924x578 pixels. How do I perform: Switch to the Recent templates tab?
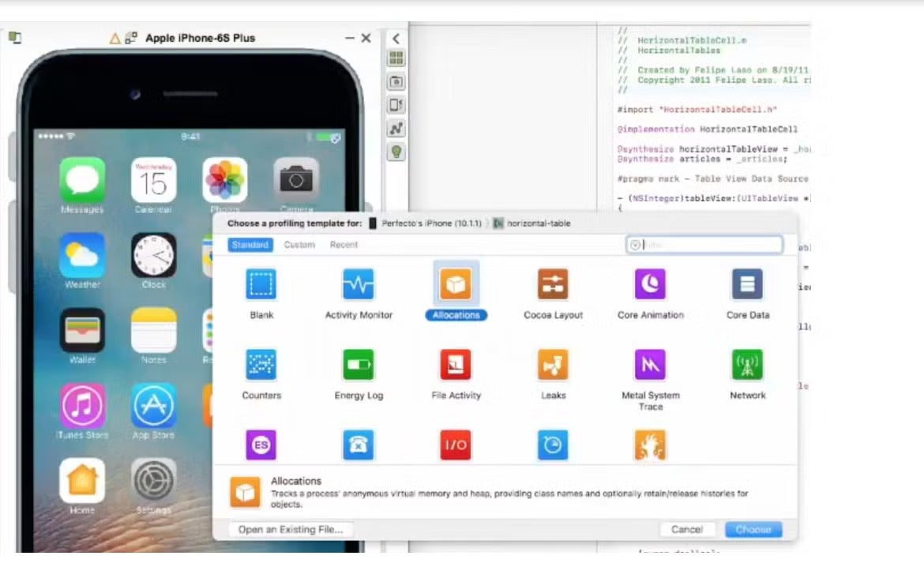tap(344, 245)
